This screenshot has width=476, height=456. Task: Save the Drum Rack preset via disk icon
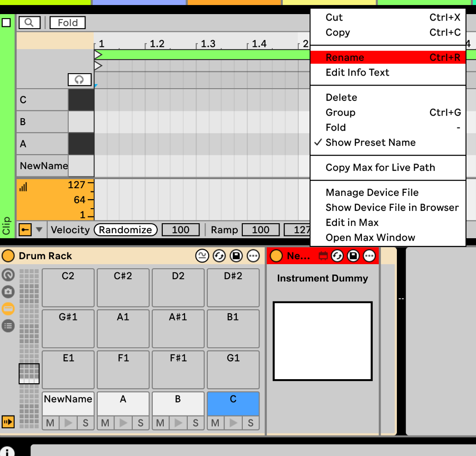click(x=236, y=256)
